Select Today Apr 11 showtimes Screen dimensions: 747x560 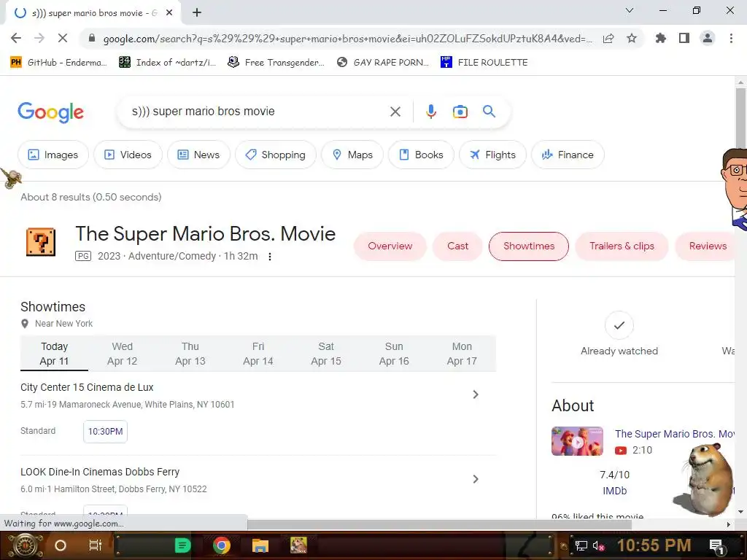pyautogui.click(x=54, y=354)
